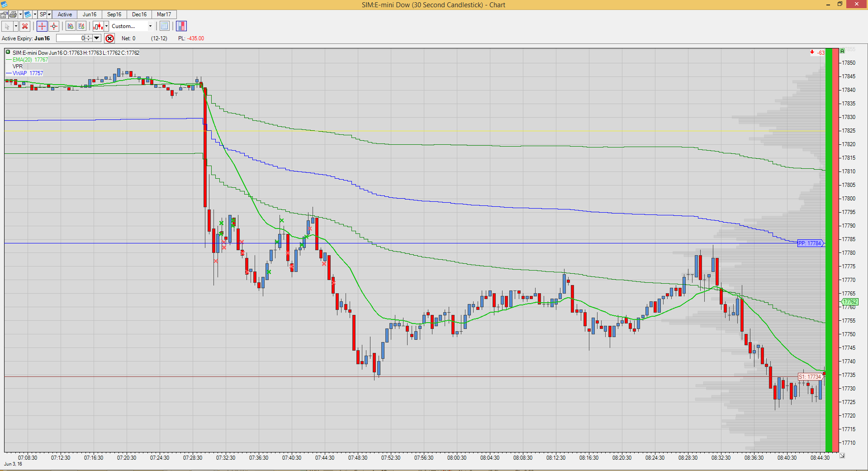Click the application icon in title bar
The width and height of the screenshot is (868, 471).
click(4, 5)
